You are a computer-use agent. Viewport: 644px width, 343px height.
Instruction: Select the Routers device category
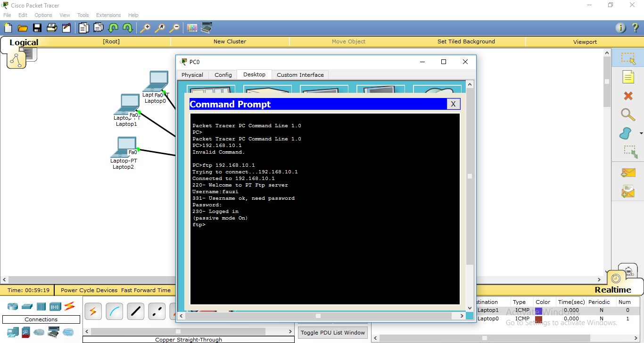point(13,306)
